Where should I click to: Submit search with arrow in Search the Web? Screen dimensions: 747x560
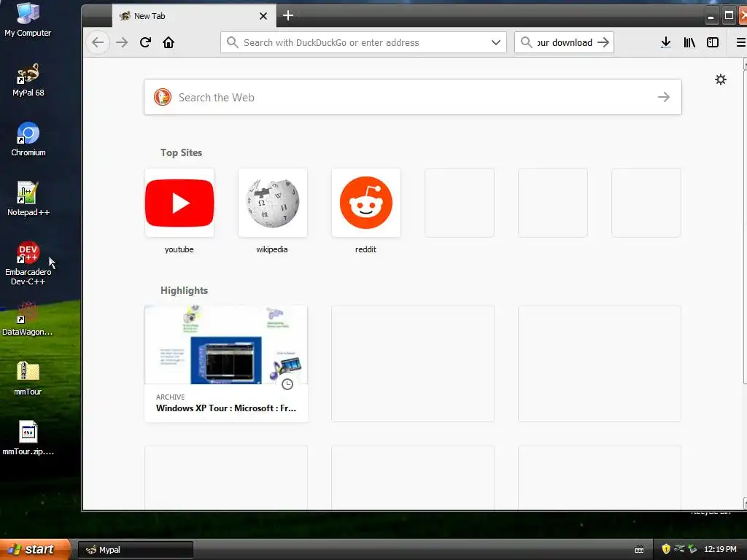point(664,97)
